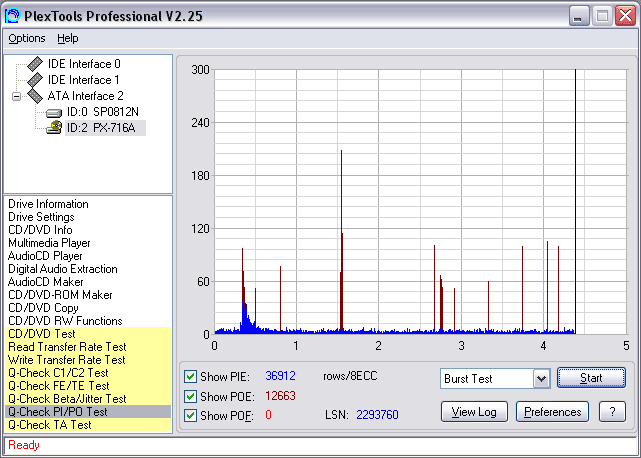Open the Options menu
Screen dimensions: 641x458
[27, 38]
